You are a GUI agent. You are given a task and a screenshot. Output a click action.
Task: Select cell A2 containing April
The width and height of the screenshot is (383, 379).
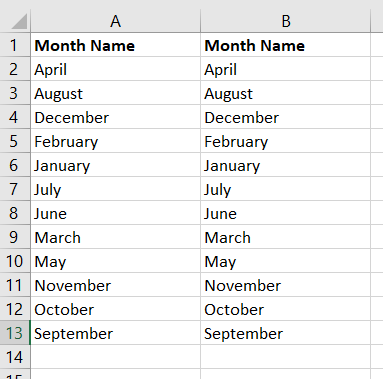click(115, 69)
